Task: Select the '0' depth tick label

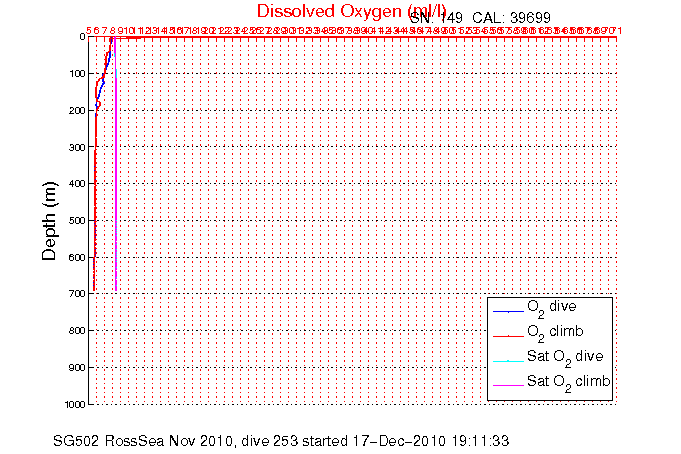Action: tap(82, 37)
